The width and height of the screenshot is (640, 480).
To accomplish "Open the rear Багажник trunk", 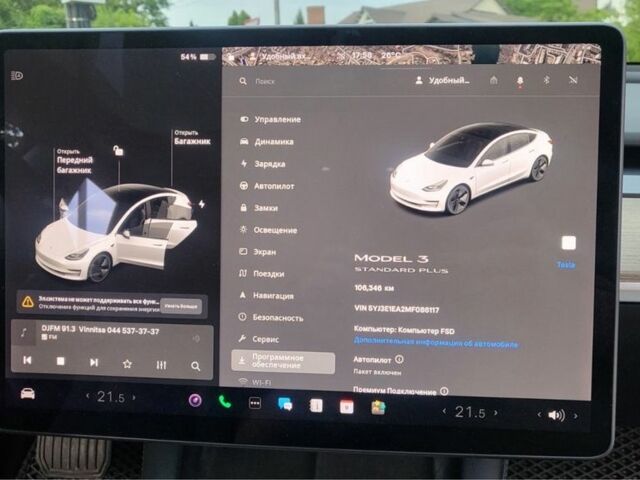I will (x=192, y=138).
